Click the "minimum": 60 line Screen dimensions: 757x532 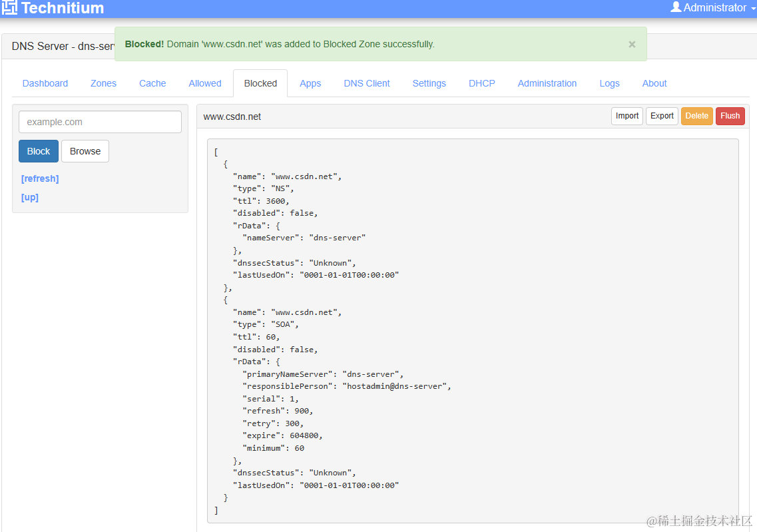pyautogui.click(x=273, y=448)
